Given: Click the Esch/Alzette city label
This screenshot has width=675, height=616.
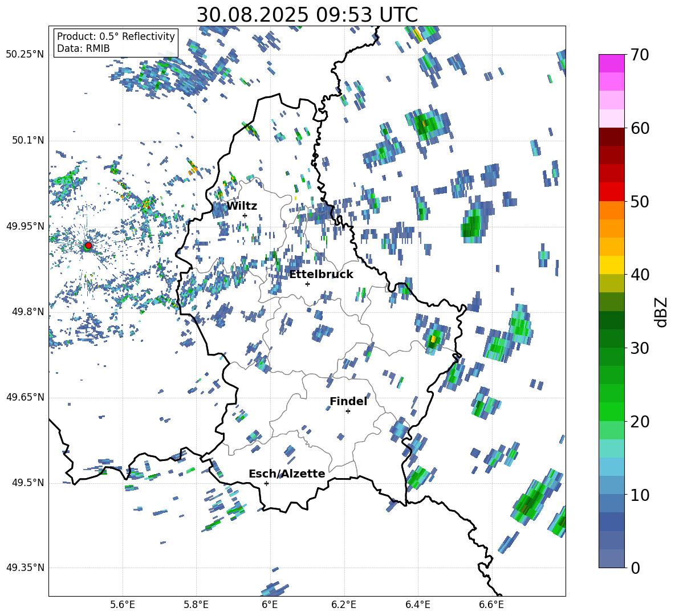Looking at the screenshot, I should tap(287, 474).
